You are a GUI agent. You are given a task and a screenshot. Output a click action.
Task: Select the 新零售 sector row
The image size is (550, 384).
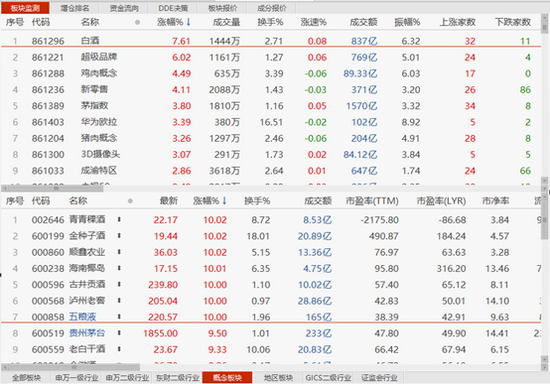(271, 89)
